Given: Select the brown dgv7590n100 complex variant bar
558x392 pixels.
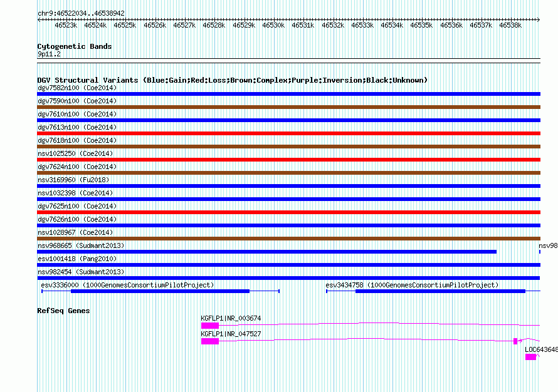Looking at the screenshot, I should coord(288,107).
